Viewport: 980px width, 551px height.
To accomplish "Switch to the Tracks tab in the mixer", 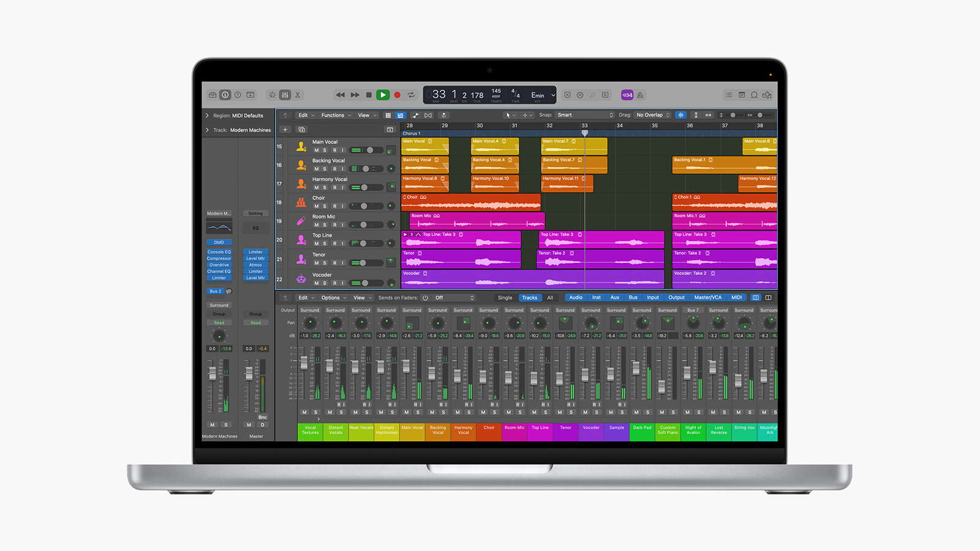I will tap(530, 298).
